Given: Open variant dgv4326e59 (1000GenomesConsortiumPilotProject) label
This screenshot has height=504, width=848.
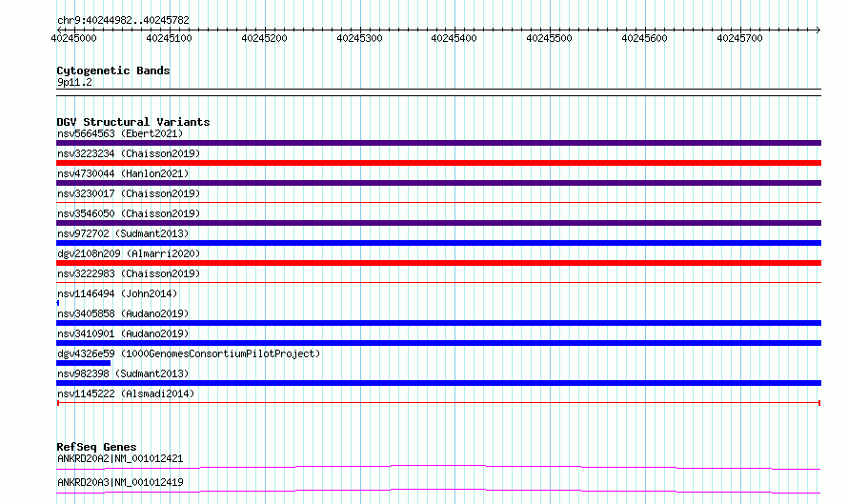Looking at the screenshot, I should 189,353.
